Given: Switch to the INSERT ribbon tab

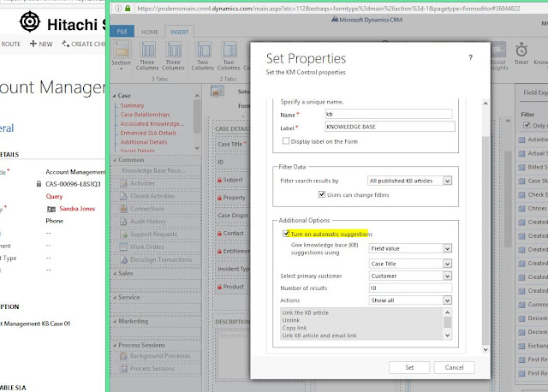Looking at the screenshot, I should coord(179,32).
